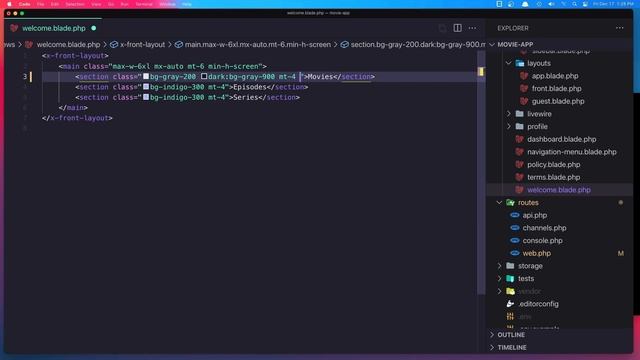Screen dimensions: 640x360
Task: Select dashboard.blade.php in the file tree
Action: (x=561, y=139)
